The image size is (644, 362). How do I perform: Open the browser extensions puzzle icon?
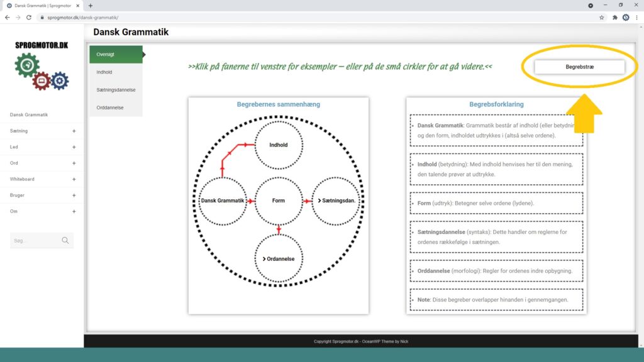[x=615, y=18]
